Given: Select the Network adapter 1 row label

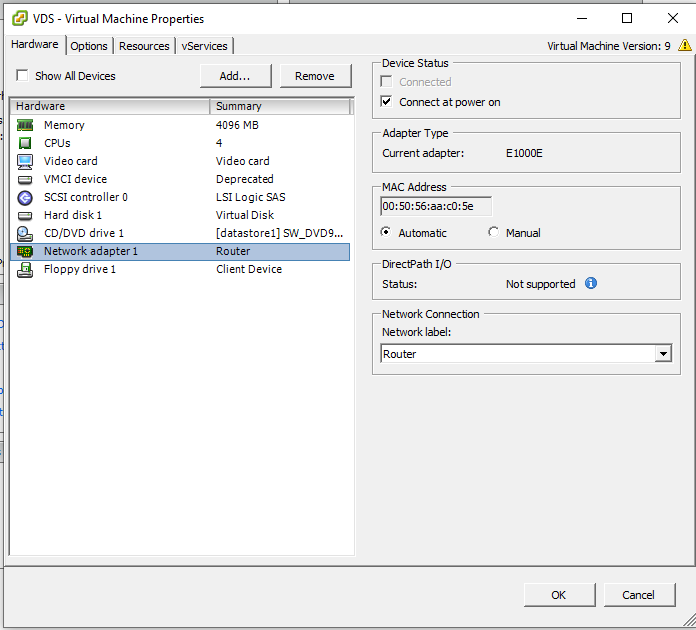Looking at the screenshot, I should pyautogui.click(x=91, y=251).
